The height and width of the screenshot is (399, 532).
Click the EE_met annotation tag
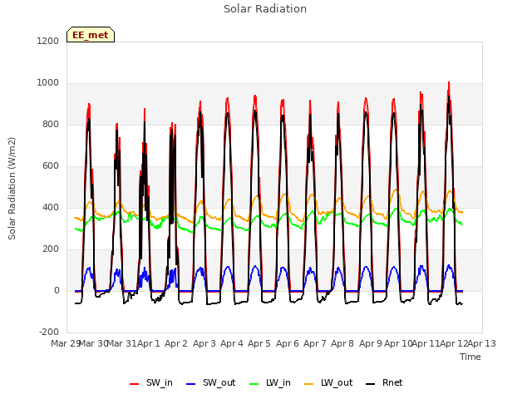tap(91, 35)
